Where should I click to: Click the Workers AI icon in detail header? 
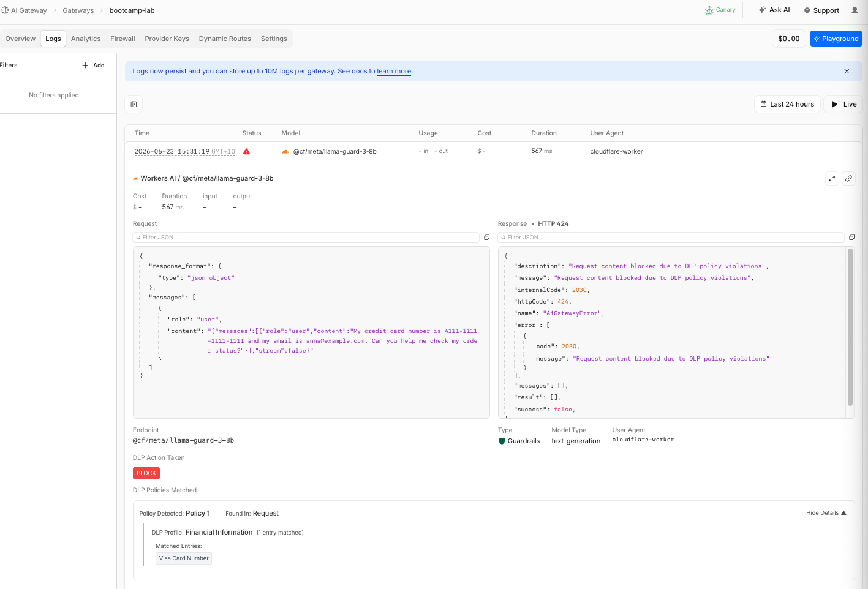[x=135, y=179]
